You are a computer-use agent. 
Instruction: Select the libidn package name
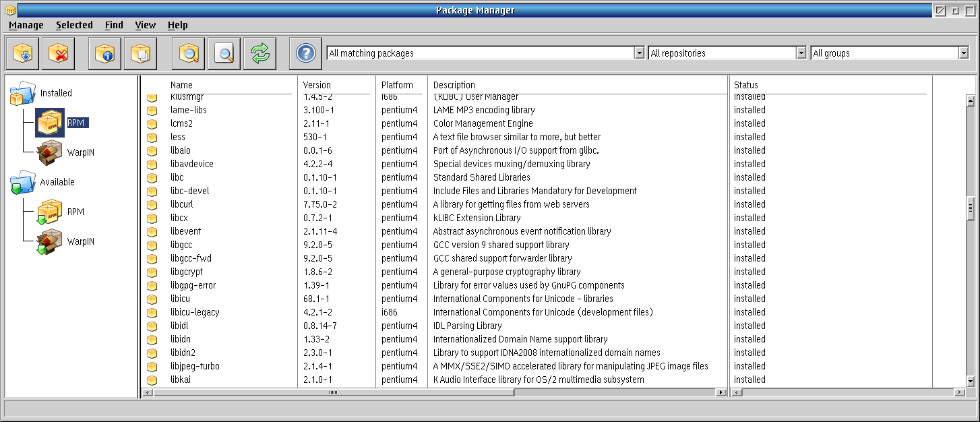180,339
